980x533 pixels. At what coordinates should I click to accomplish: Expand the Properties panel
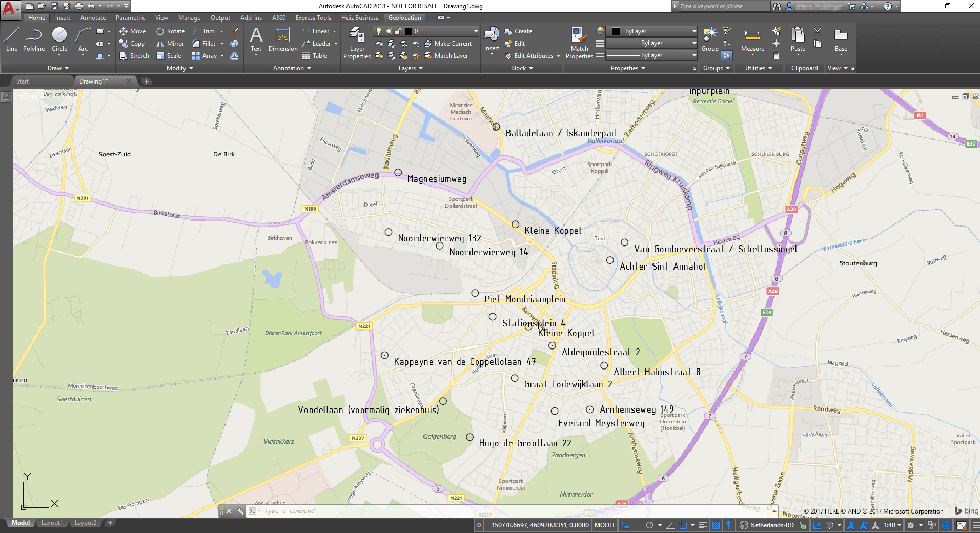pos(628,68)
